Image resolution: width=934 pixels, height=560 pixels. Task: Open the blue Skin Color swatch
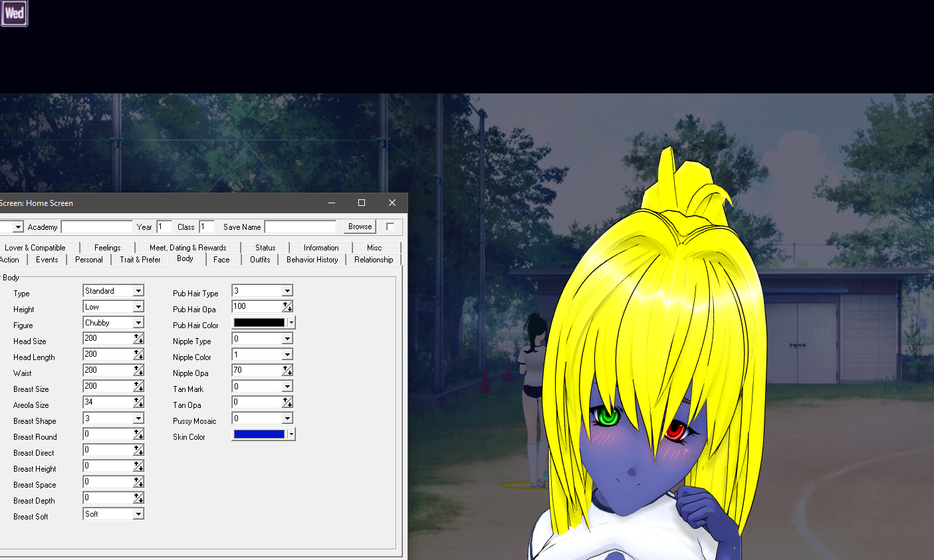point(259,434)
